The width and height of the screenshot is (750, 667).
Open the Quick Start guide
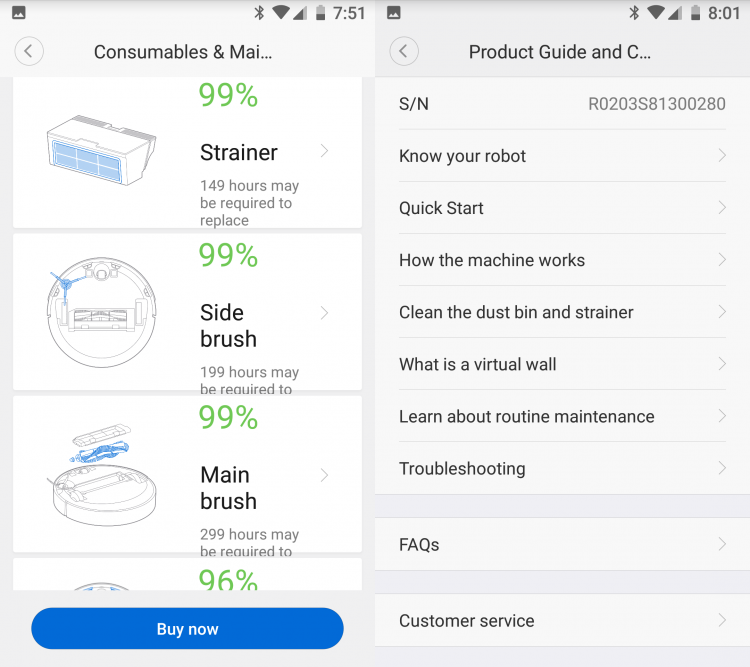(x=562, y=208)
